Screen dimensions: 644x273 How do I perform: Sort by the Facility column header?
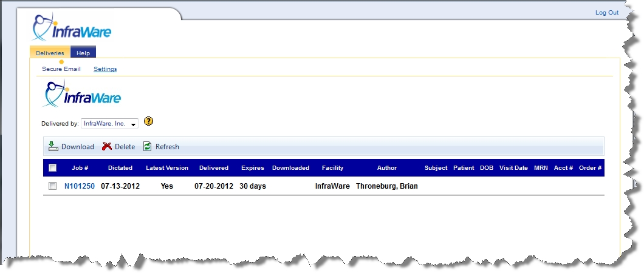click(x=333, y=167)
